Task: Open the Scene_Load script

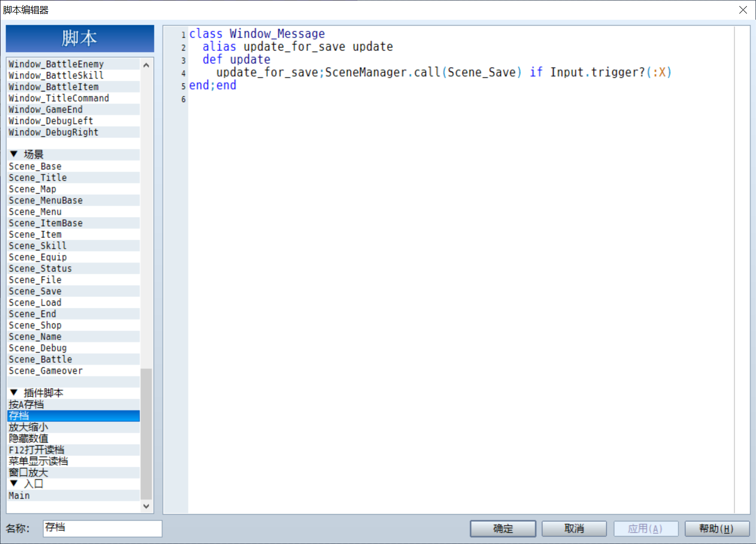Action: [x=74, y=303]
